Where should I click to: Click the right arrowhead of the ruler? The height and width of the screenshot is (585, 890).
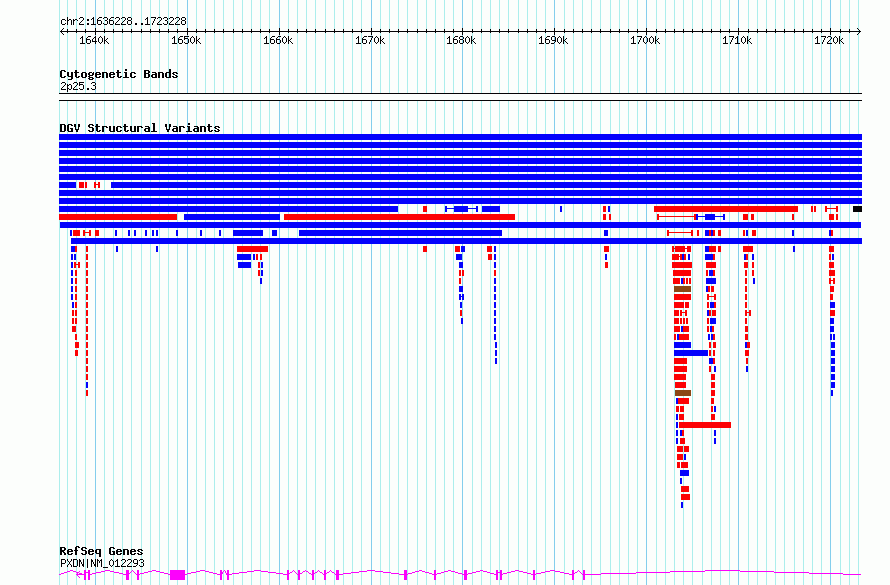(859, 31)
